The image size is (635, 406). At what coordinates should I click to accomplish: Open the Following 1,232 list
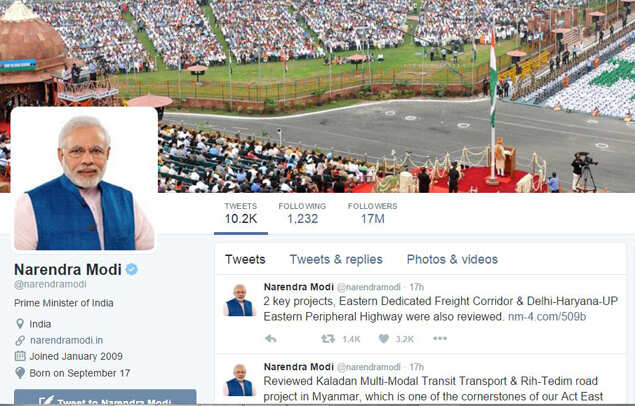pos(302,213)
